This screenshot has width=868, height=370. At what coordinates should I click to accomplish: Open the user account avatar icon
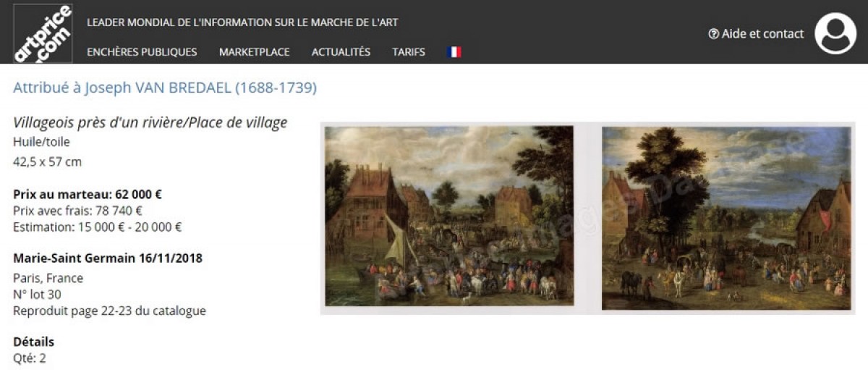[835, 33]
